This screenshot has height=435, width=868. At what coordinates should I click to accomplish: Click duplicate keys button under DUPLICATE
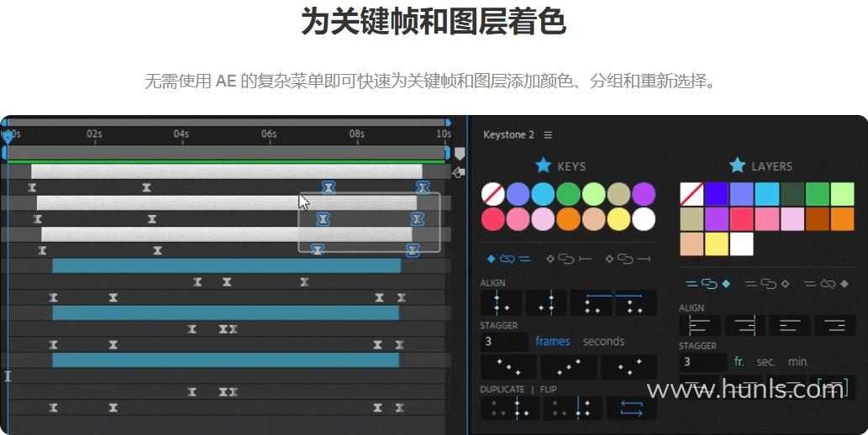510,408
